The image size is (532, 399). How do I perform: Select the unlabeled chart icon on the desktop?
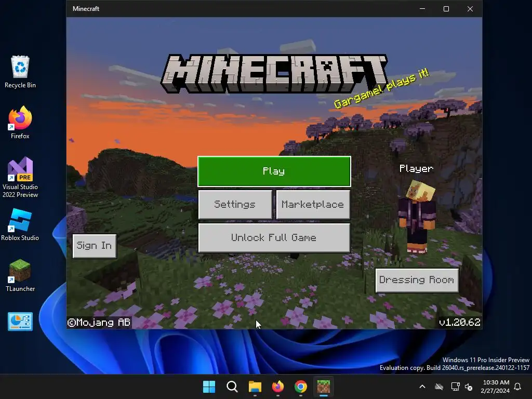[20, 321]
